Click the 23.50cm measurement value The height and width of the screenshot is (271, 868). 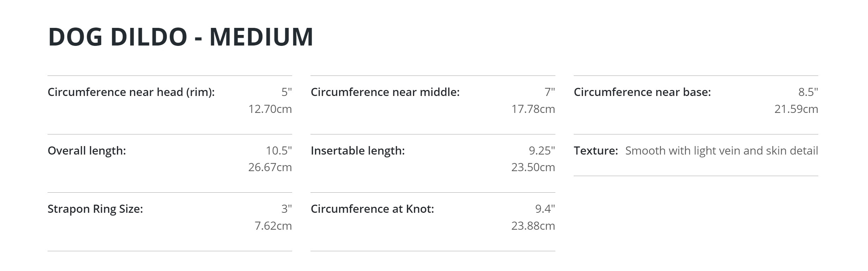pyautogui.click(x=533, y=167)
